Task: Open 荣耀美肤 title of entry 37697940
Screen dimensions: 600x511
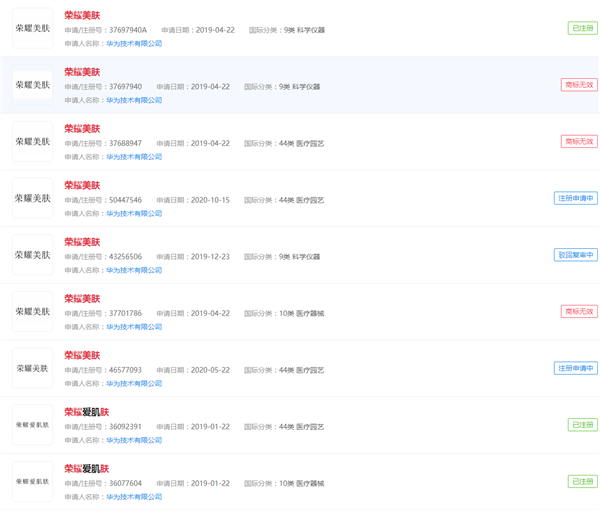Action: 82,72
